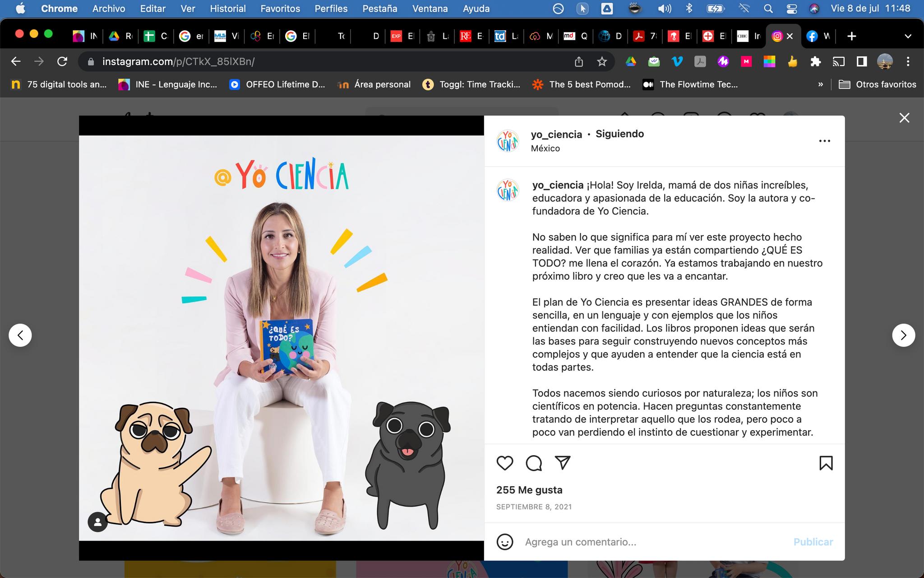This screenshot has height=578, width=924.
Task: Open comment bubble icon on post
Action: point(534,463)
